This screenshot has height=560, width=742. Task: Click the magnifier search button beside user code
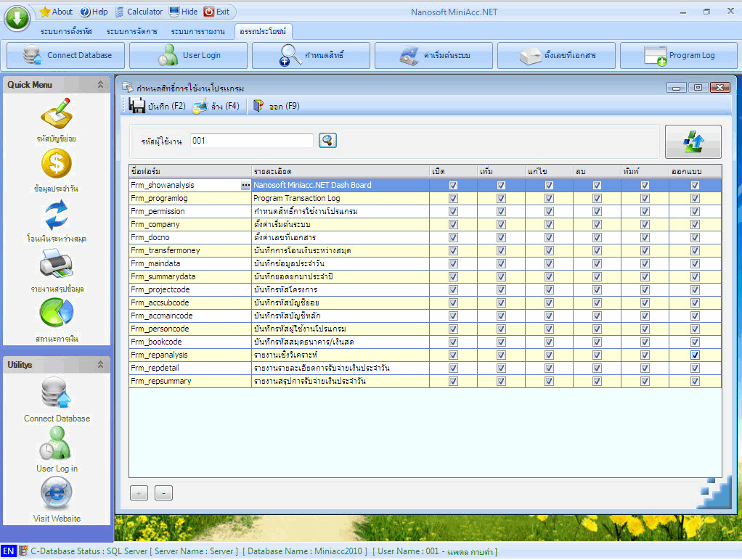[328, 141]
